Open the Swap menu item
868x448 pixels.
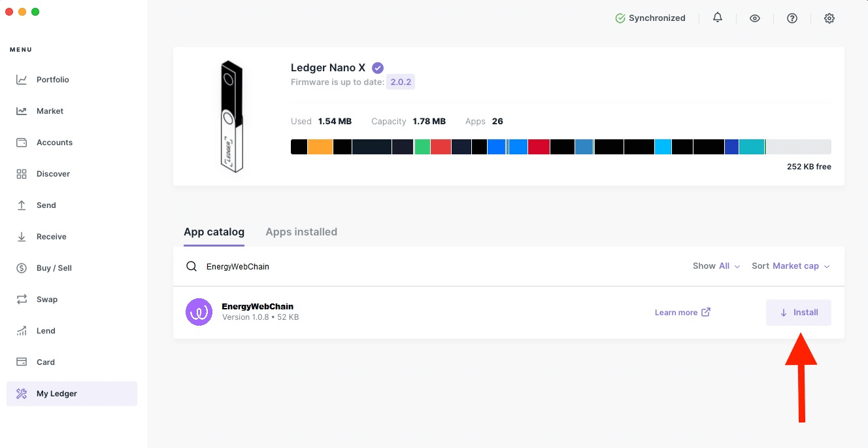pyautogui.click(x=72, y=300)
